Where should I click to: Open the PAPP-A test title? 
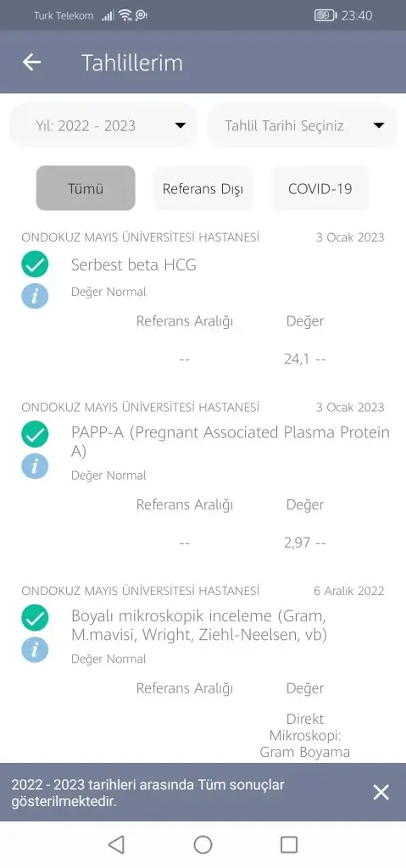pyautogui.click(x=231, y=441)
